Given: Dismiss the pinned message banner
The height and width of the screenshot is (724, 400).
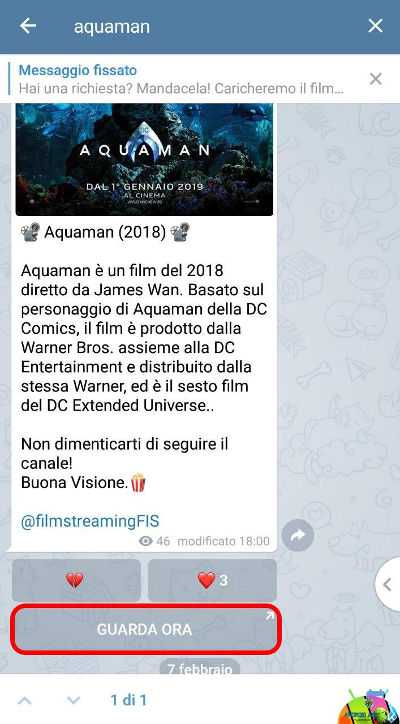Looking at the screenshot, I should (376, 79).
